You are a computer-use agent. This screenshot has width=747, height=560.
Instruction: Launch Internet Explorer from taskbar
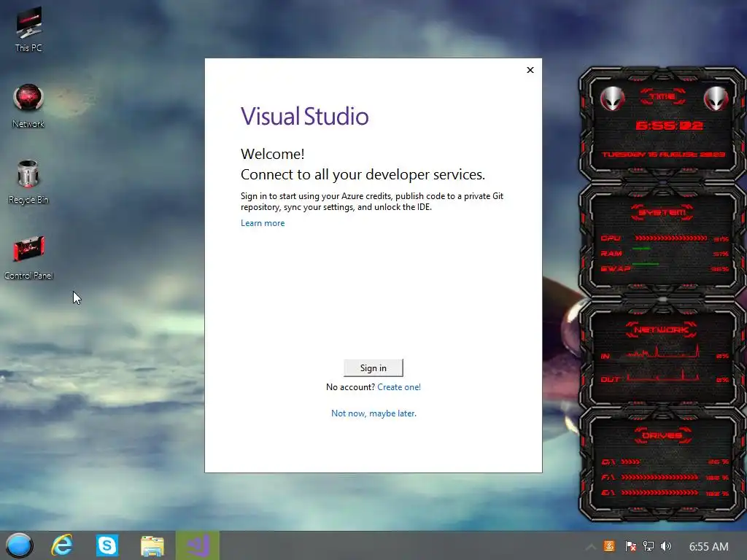[x=63, y=545]
